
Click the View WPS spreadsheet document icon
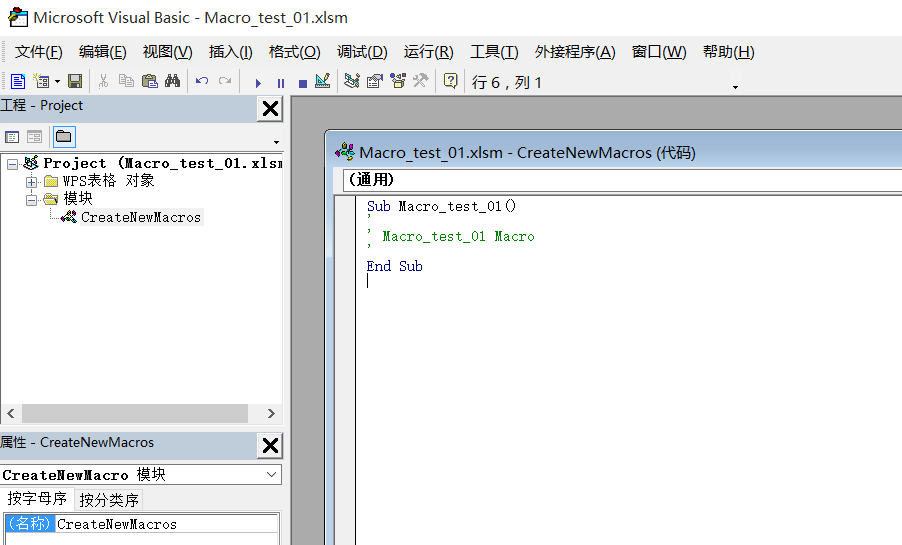tap(18, 82)
